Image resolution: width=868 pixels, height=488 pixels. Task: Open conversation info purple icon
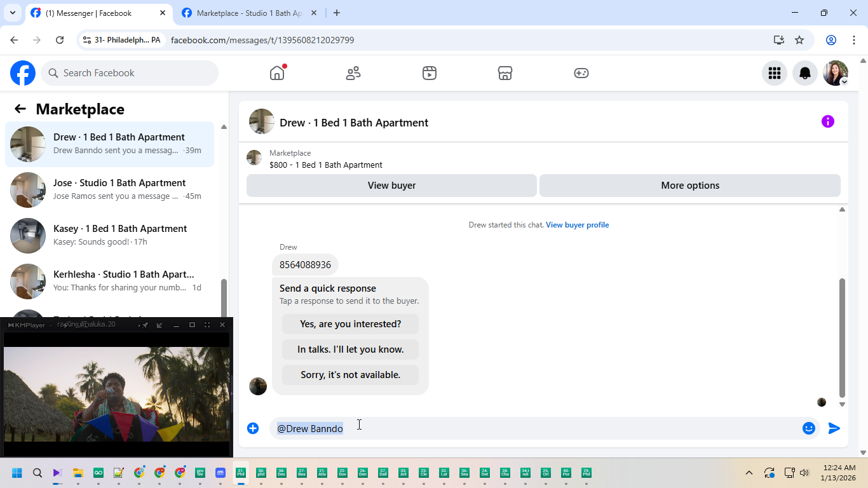(828, 121)
